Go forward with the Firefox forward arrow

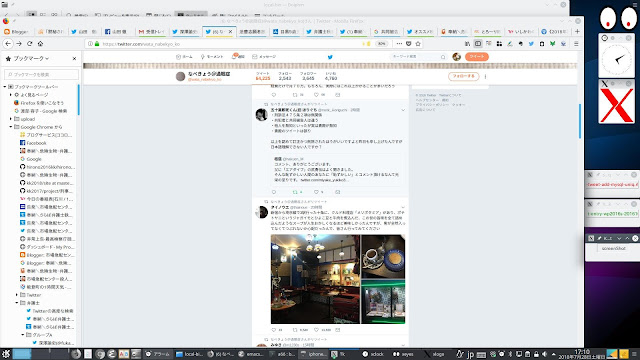coord(19,44)
